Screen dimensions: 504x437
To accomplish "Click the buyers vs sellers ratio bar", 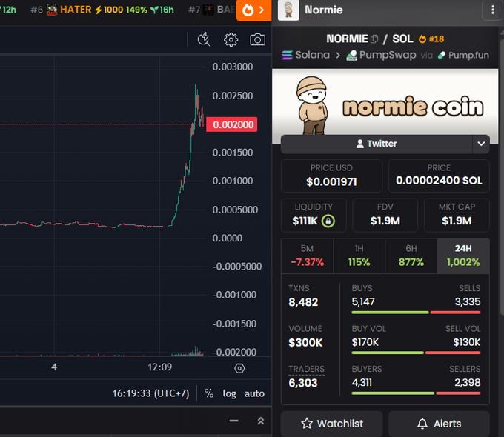I will [x=416, y=393].
